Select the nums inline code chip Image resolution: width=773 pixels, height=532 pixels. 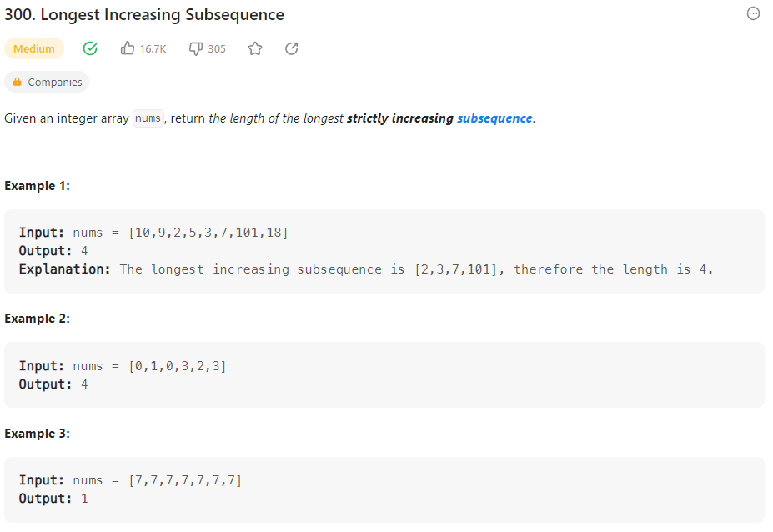pyautogui.click(x=147, y=118)
